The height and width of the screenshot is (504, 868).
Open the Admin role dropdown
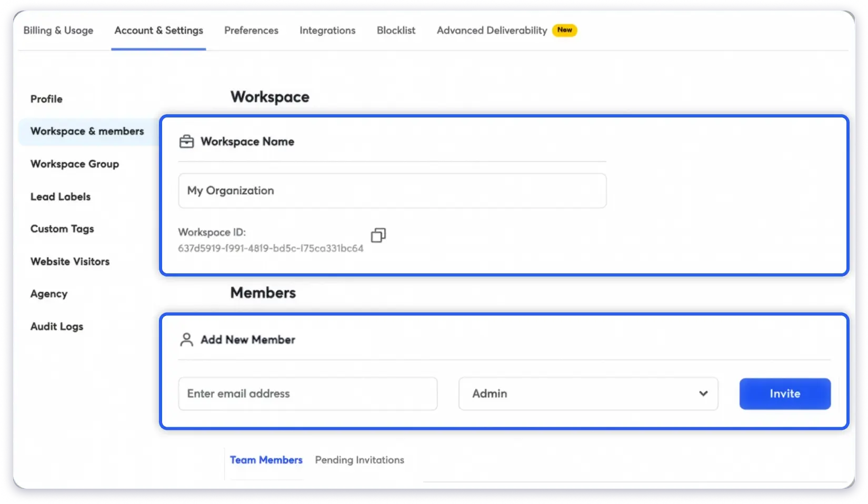click(x=588, y=393)
